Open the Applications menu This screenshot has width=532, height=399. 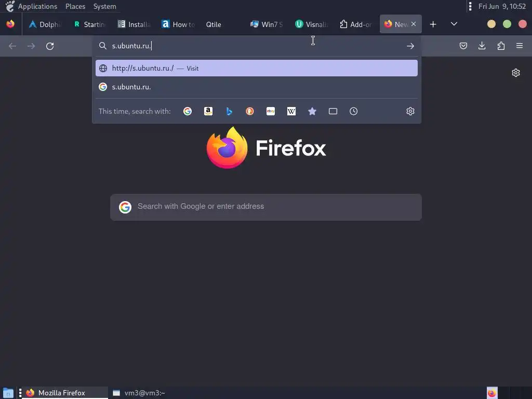(37, 6)
